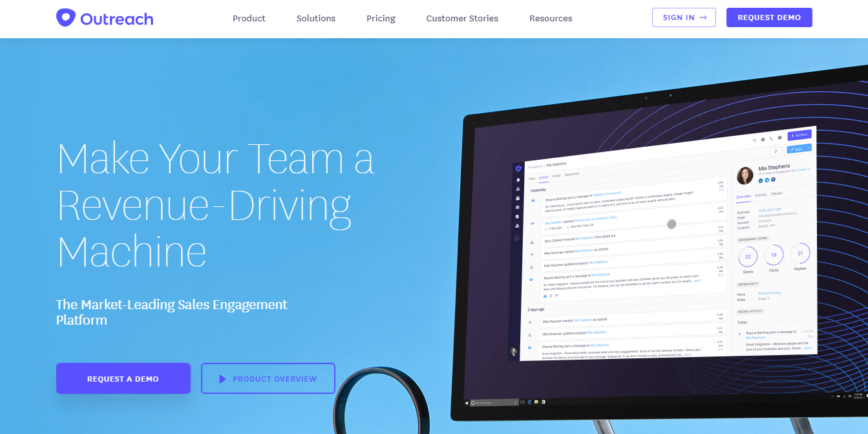Go to the Pricing page
This screenshot has height=434, width=868.
point(381,18)
